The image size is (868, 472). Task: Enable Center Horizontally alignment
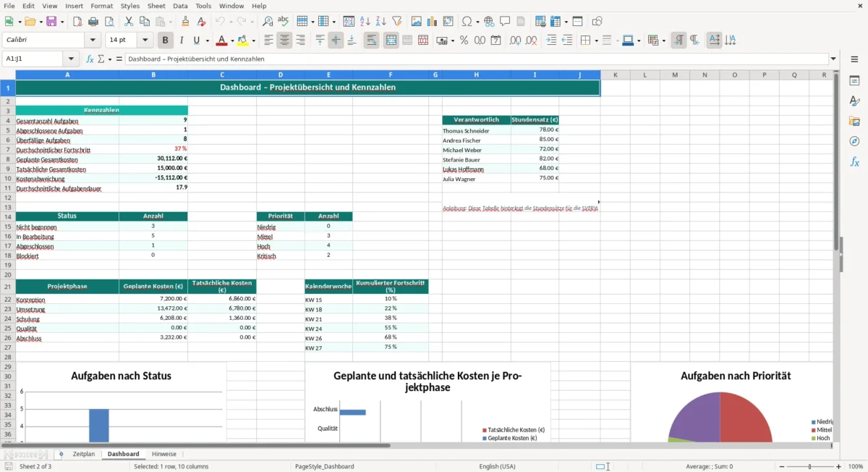(x=284, y=41)
